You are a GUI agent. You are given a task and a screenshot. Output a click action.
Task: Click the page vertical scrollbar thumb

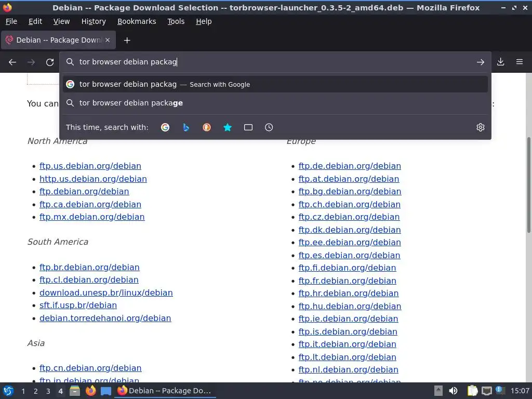click(528, 185)
